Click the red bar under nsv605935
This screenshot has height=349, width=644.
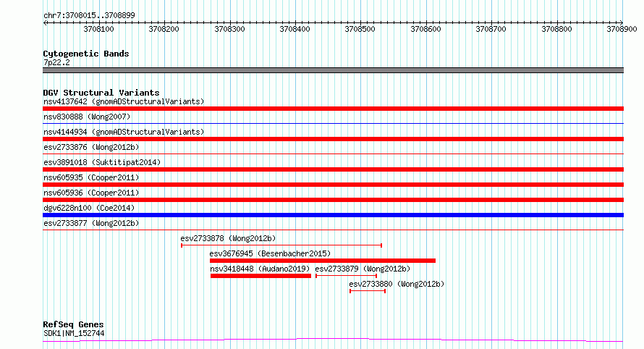coord(333,185)
